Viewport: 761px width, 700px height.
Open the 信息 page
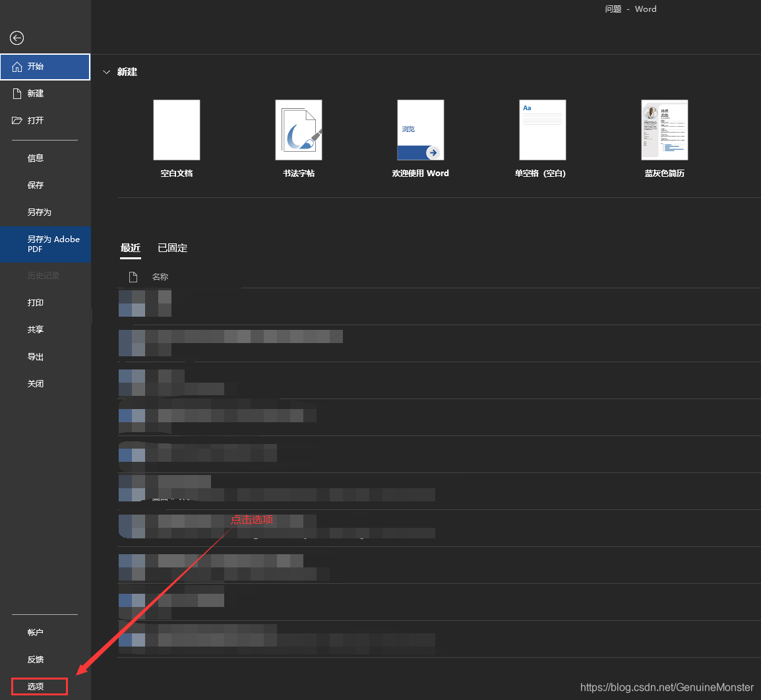[x=45, y=158]
